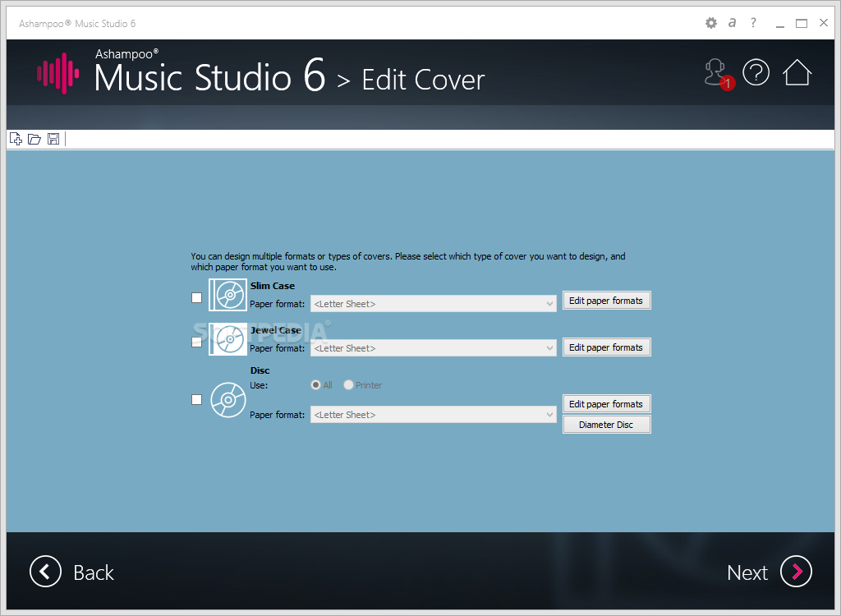Click Edit paper formats for Slim Case
The width and height of the screenshot is (841, 616).
(x=607, y=301)
